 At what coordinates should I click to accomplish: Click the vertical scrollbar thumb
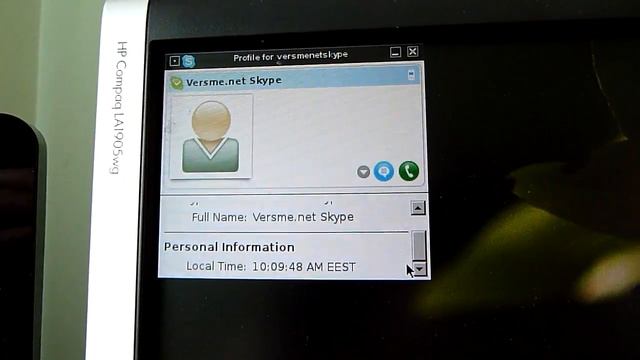tap(419, 245)
